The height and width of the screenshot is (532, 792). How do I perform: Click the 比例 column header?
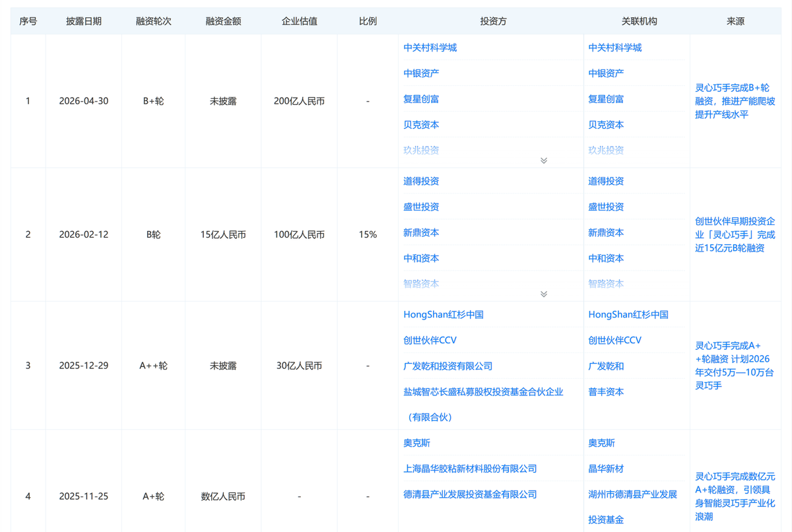(368, 21)
